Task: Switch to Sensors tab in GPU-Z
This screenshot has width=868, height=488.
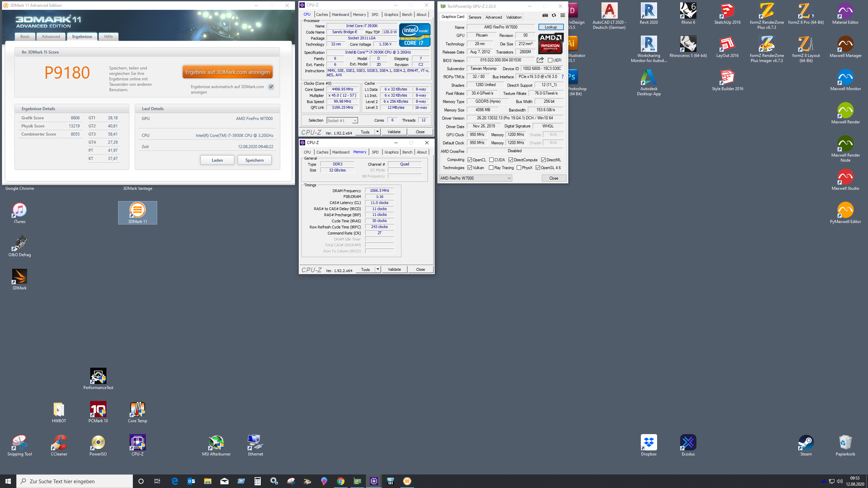Action: (x=475, y=17)
